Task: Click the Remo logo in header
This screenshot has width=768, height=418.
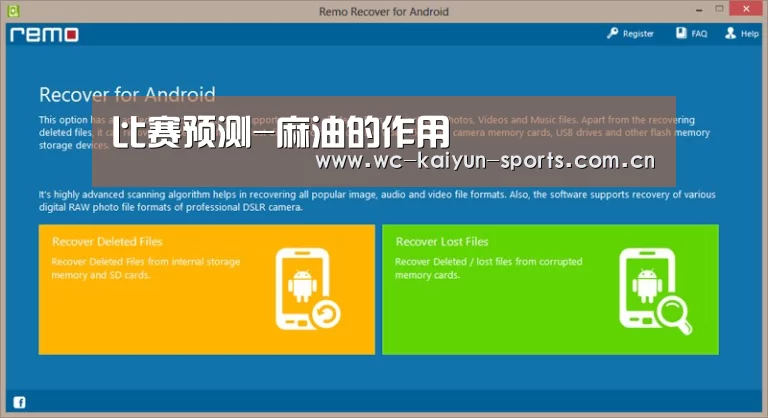Action: click(44, 34)
